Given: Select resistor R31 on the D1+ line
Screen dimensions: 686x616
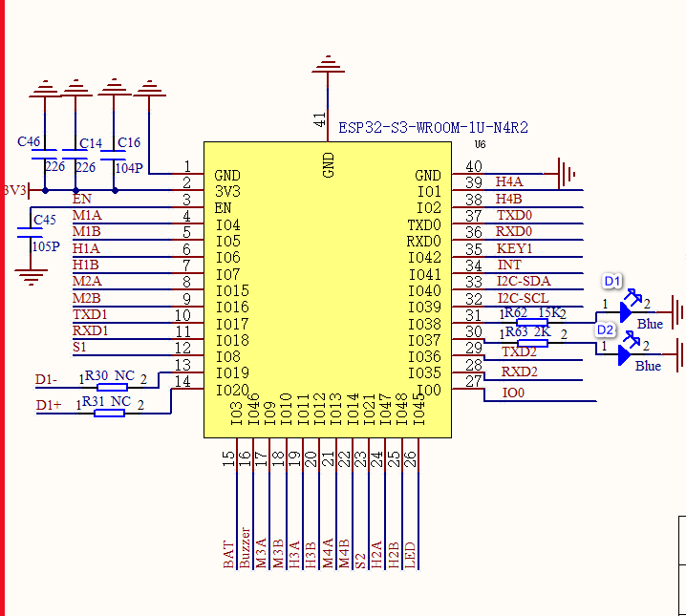Looking at the screenshot, I should (109, 413).
